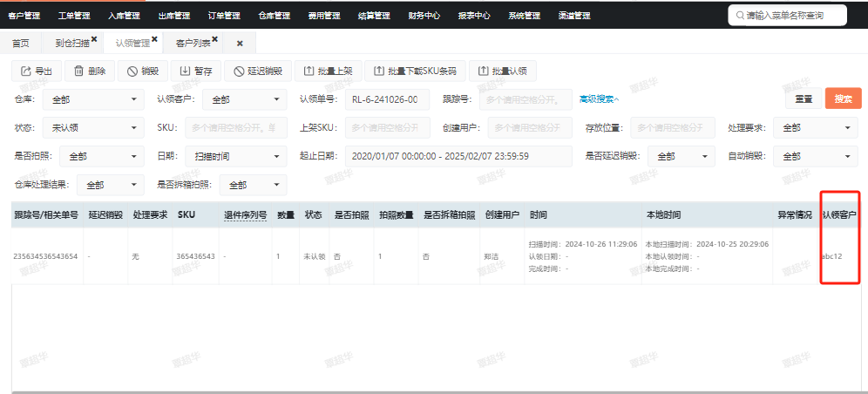Screen dimensions: 868x394
Task: Click the 上架SKU input field
Action: tap(388, 128)
